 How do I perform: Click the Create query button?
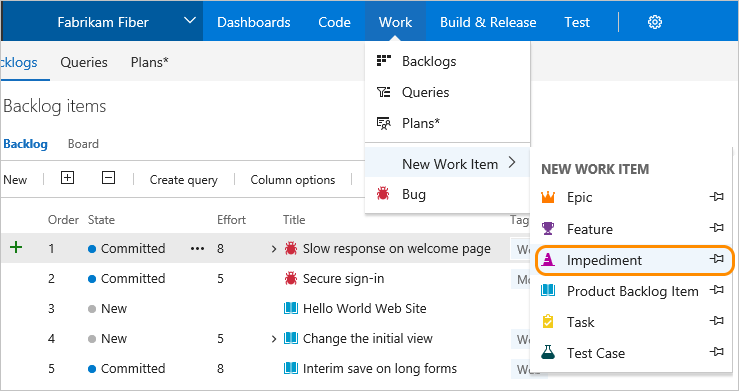(x=183, y=179)
